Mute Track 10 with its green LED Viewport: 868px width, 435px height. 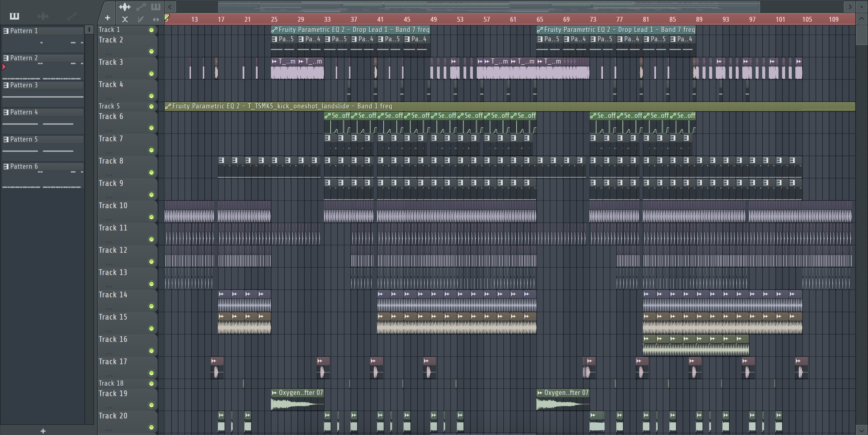pos(152,217)
